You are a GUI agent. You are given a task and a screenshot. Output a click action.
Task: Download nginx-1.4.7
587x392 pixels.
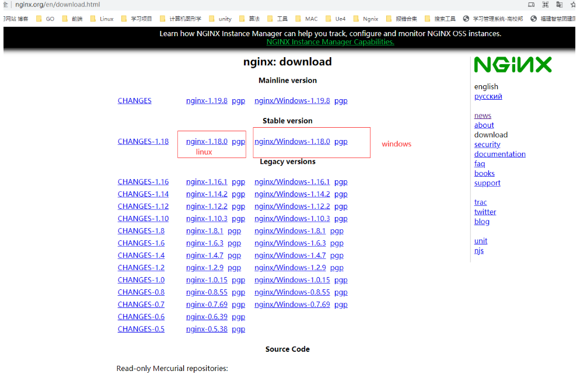[204, 256]
